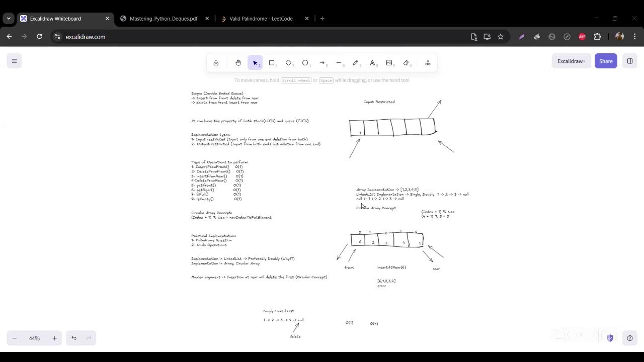Select the 'front' label under array
Image resolution: width=644 pixels, height=362 pixels.
pyautogui.click(x=349, y=268)
